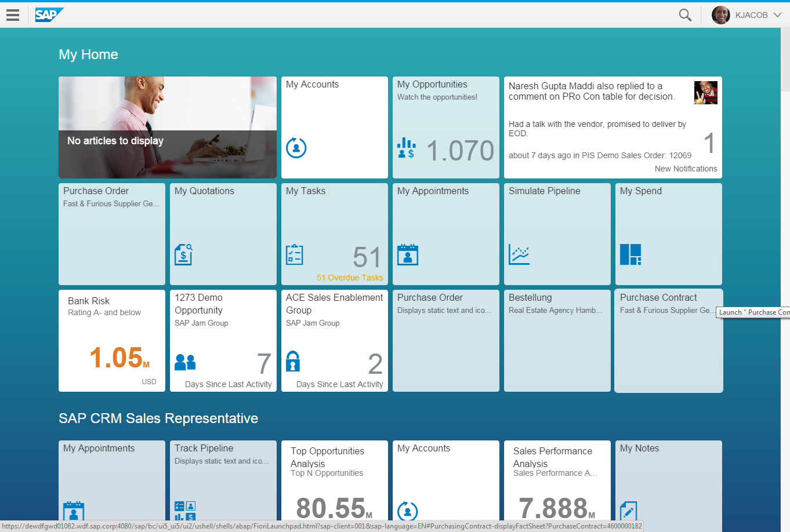Click the My Tasks checklist icon

295,254
